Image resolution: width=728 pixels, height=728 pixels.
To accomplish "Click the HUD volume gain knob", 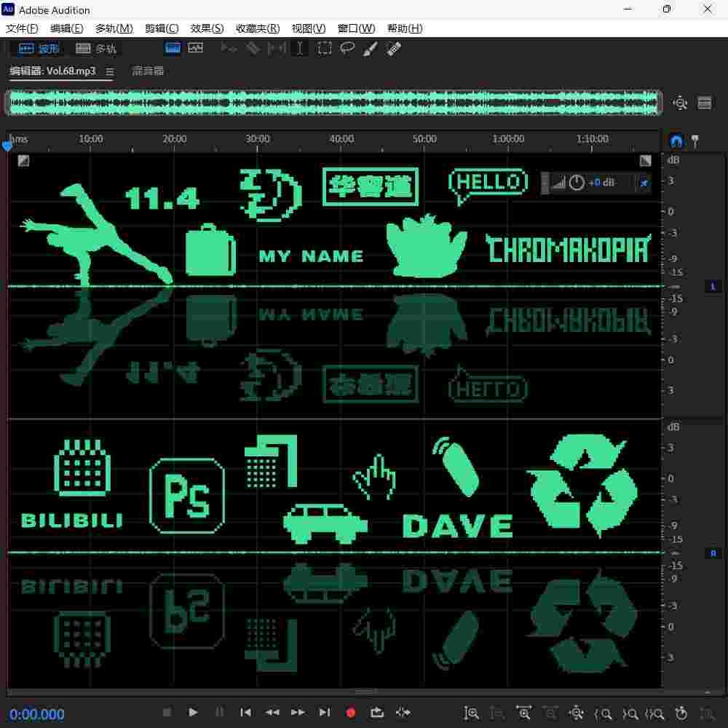I will click(x=577, y=183).
